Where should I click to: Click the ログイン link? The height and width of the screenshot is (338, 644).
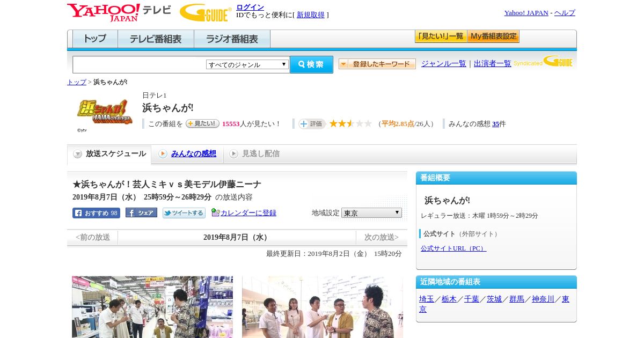(250, 7)
